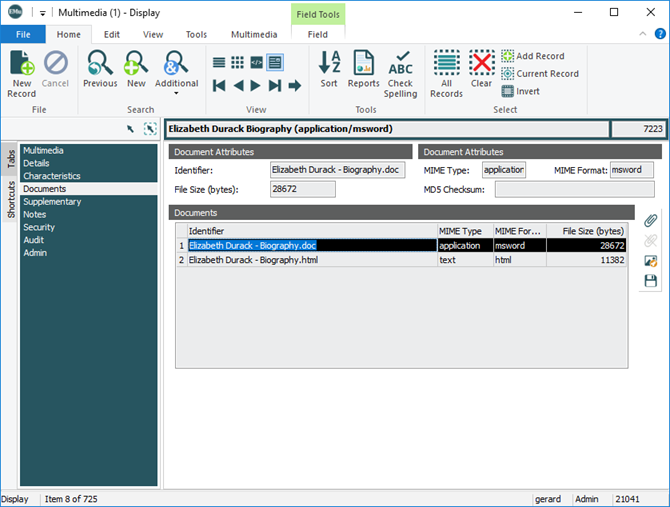
Task: Open the Details tab in sidebar
Action: [88, 163]
